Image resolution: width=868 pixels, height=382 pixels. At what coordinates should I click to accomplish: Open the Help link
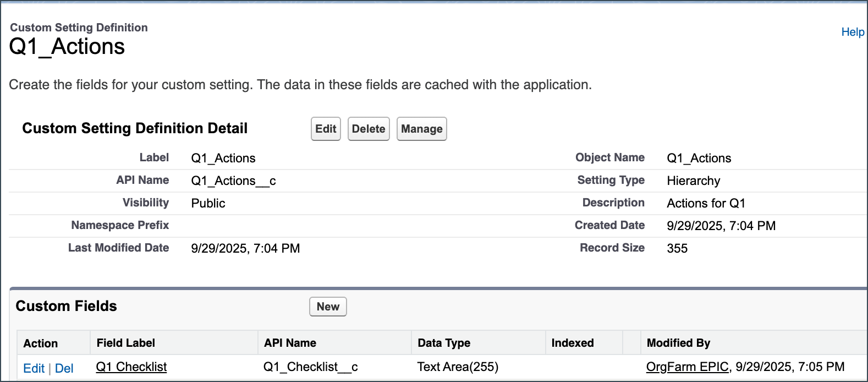[x=853, y=32]
